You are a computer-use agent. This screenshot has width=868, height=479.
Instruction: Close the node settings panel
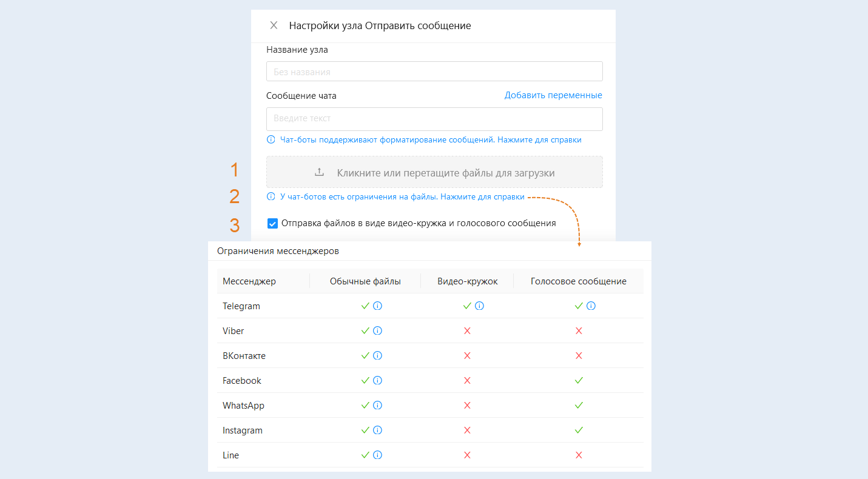pyautogui.click(x=274, y=25)
